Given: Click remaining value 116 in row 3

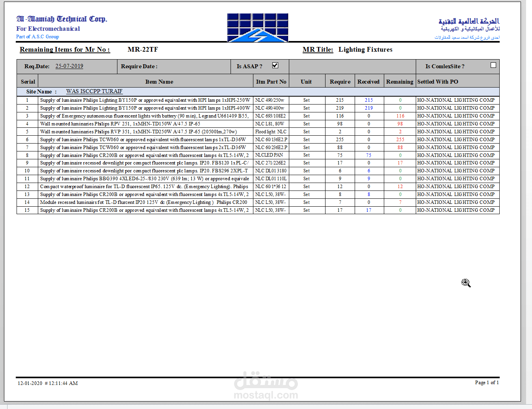Looking at the screenshot, I should click(x=400, y=116).
